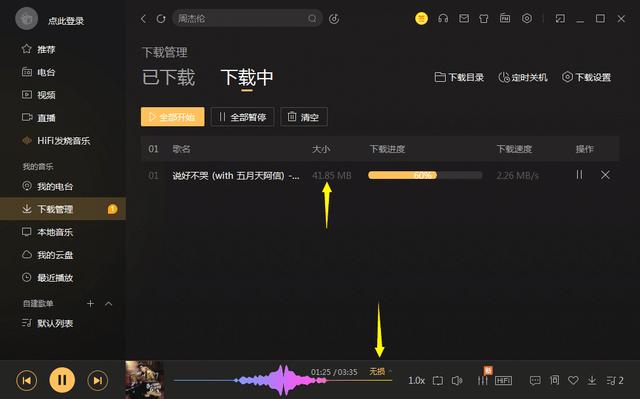
Task: Open 下载设置 settings
Action: click(586, 77)
